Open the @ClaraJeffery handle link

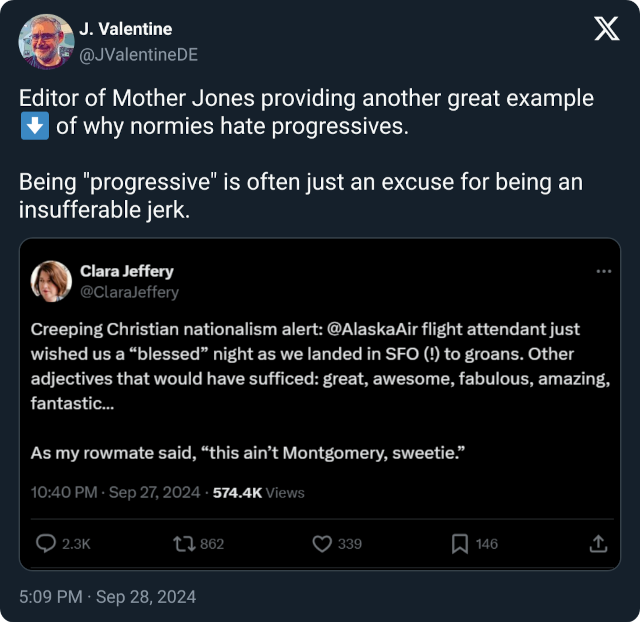pyautogui.click(x=129, y=292)
